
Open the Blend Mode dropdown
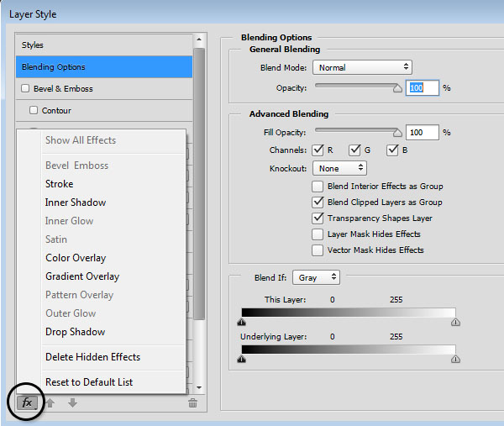pyautogui.click(x=361, y=67)
